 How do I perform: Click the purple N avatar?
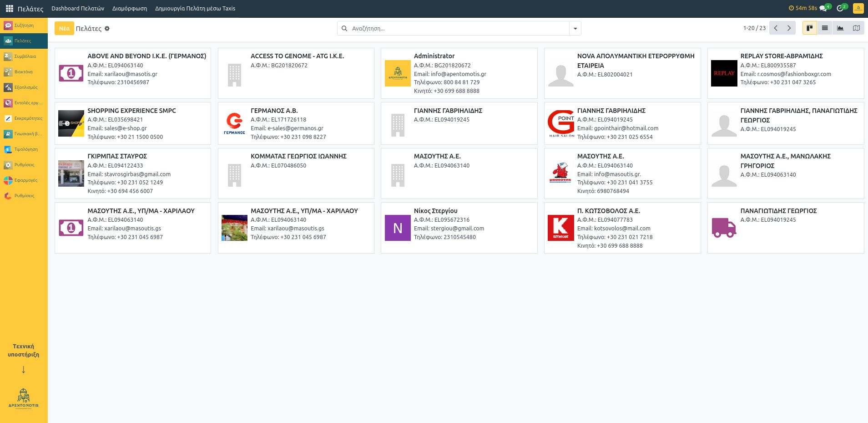pyautogui.click(x=398, y=228)
